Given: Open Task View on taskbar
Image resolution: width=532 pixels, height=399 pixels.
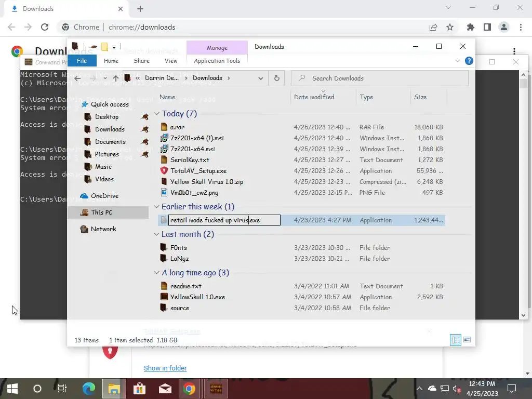Looking at the screenshot, I should [x=62, y=389].
